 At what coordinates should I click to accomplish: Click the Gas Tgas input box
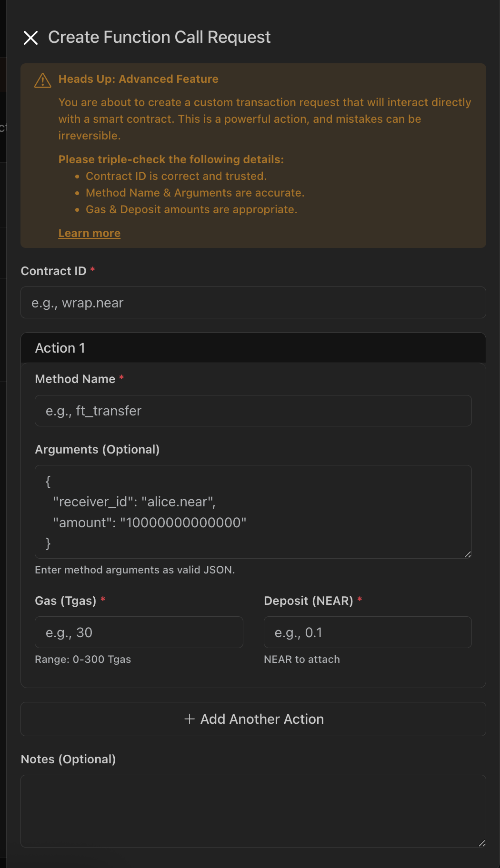point(139,632)
